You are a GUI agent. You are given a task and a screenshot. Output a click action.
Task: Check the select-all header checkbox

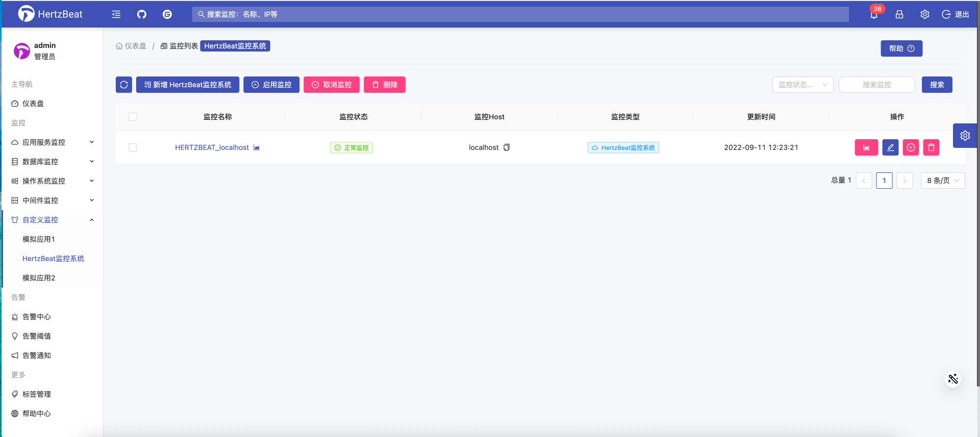pyautogui.click(x=133, y=117)
